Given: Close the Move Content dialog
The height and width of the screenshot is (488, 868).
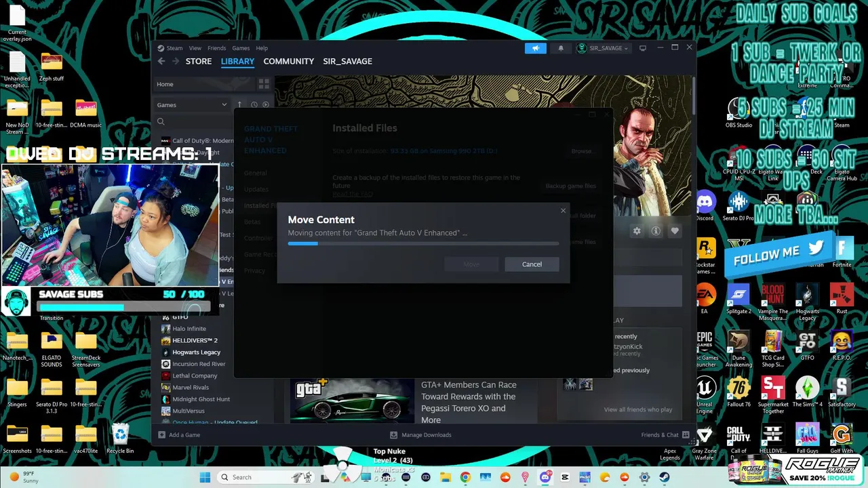Looking at the screenshot, I should pos(563,211).
